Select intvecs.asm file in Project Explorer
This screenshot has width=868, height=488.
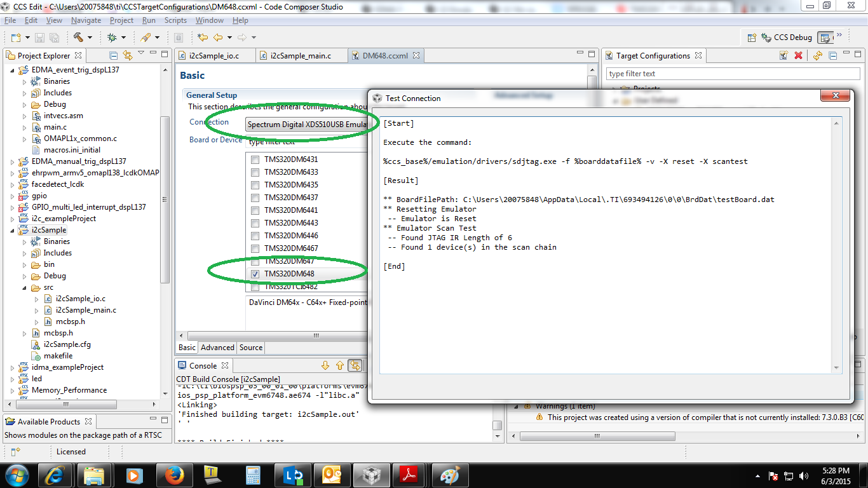pos(63,116)
